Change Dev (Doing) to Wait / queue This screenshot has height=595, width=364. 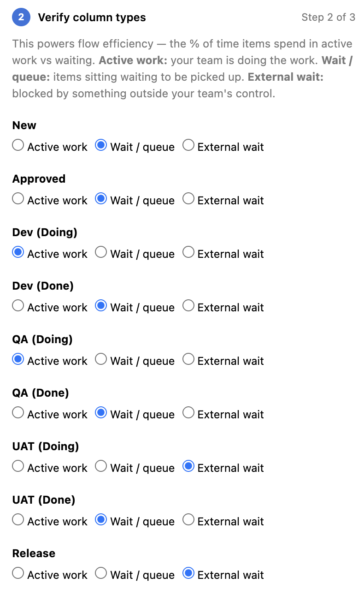(101, 252)
